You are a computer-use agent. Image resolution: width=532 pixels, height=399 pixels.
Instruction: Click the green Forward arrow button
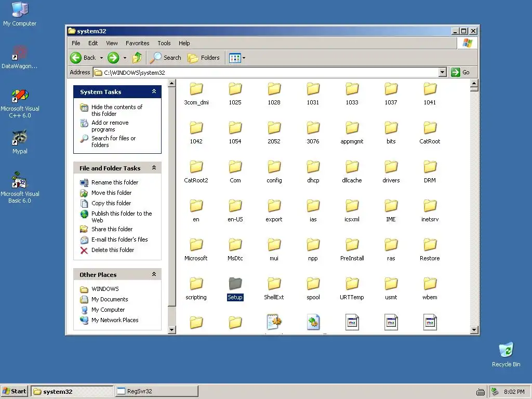(113, 58)
